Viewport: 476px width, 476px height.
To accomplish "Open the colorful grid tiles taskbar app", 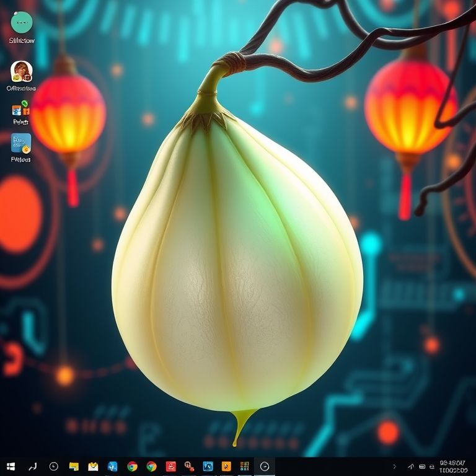I will [x=245, y=466].
